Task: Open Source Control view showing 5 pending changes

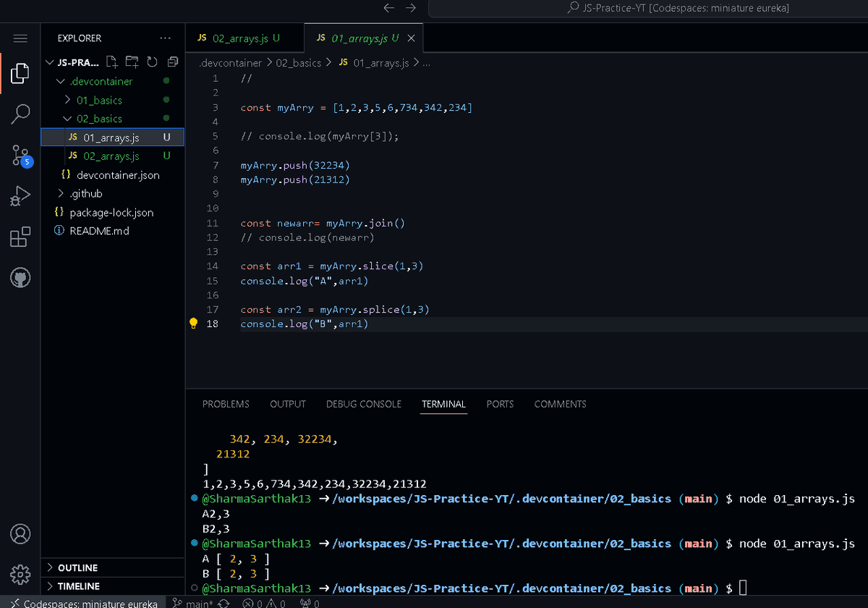Action: pos(20,156)
